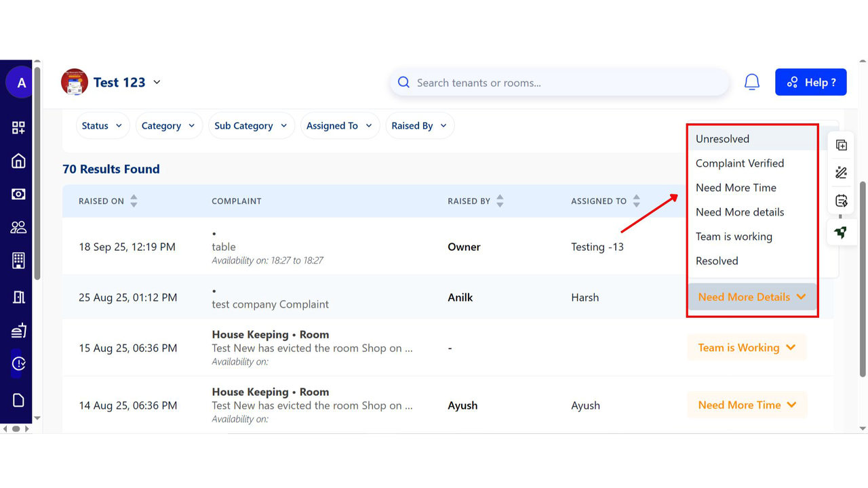Click the Help ? button
The height and width of the screenshot is (488, 868).
[x=810, y=82]
